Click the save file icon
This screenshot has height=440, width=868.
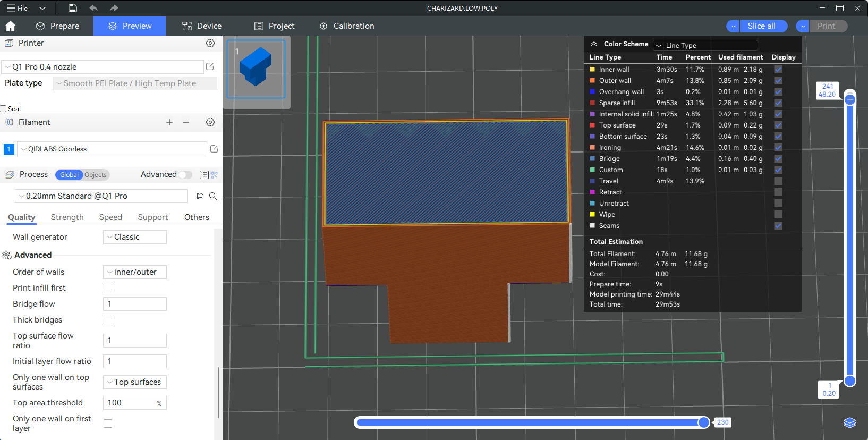(x=73, y=8)
